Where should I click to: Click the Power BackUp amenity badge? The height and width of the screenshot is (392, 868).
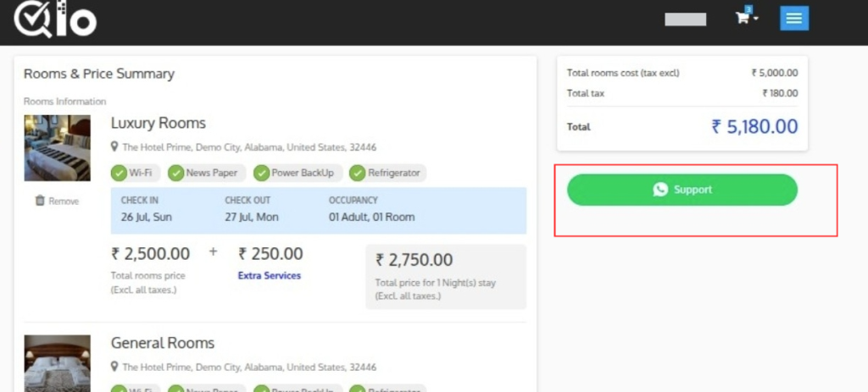pos(298,173)
